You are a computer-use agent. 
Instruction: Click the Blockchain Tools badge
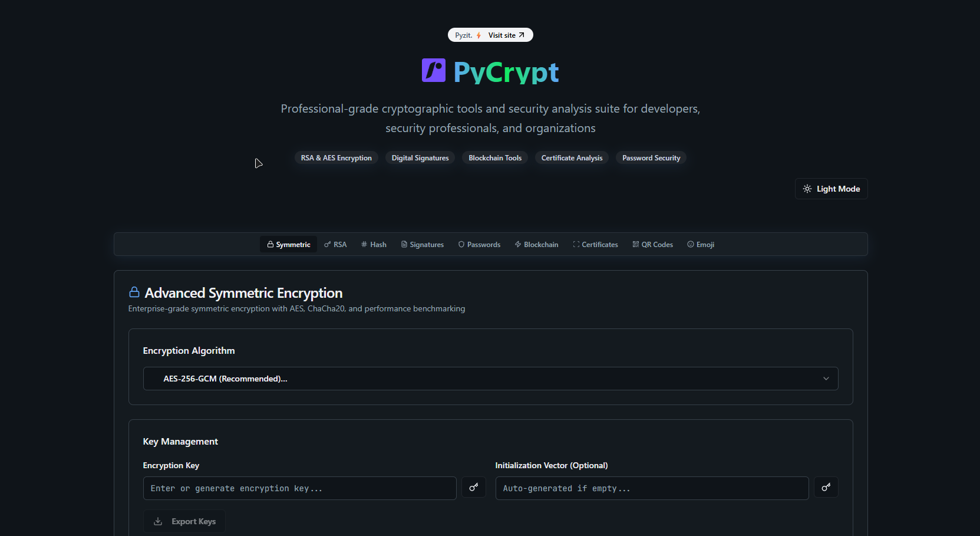click(x=495, y=158)
